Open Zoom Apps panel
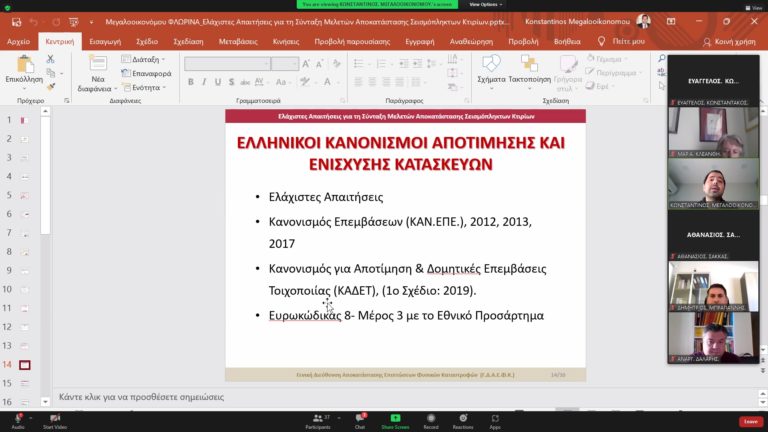The width and height of the screenshot is (768, 432). click(495, 421)
